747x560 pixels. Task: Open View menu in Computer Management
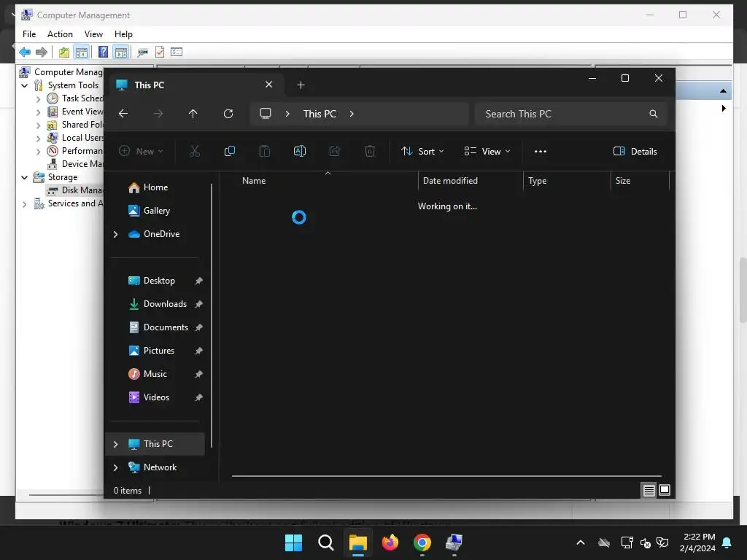tap(93, 34)
